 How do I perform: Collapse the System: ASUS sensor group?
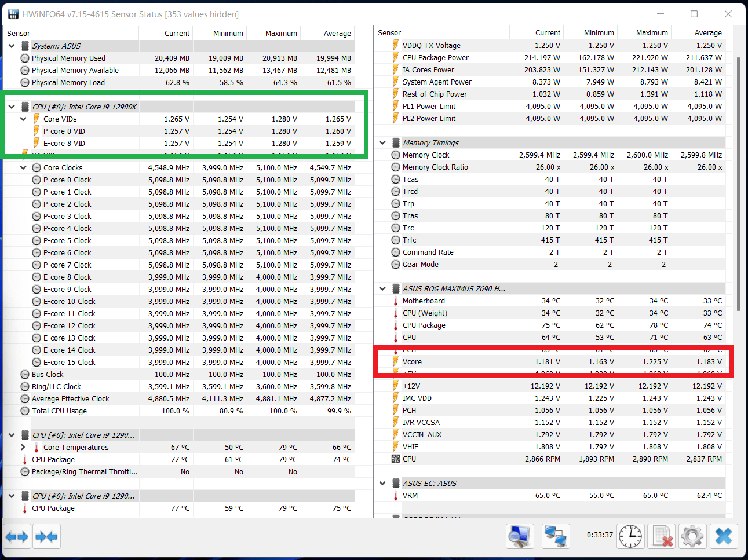coord(12,46)
